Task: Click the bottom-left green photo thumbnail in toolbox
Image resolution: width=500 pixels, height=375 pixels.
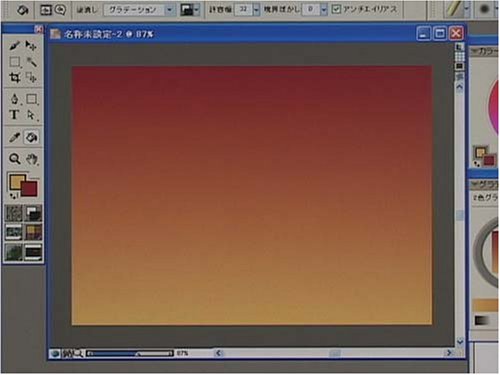Action: click(14, 252)
